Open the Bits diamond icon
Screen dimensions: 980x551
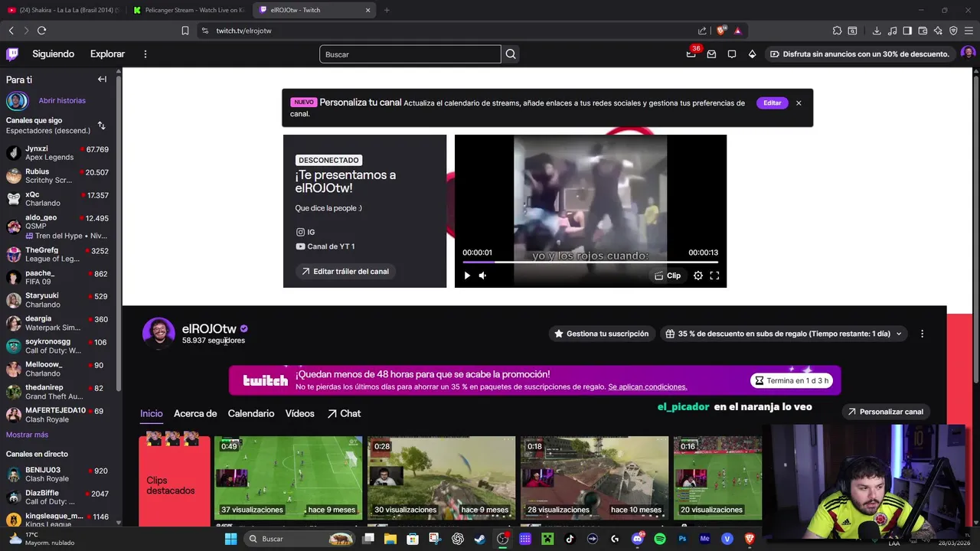tap(752, 54)
